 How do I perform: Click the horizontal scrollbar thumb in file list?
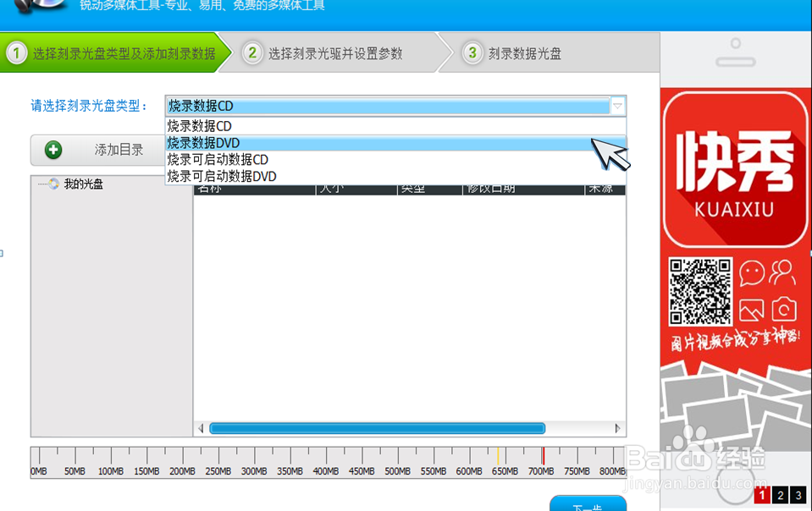pyautogui.click(x=377, y=428)
